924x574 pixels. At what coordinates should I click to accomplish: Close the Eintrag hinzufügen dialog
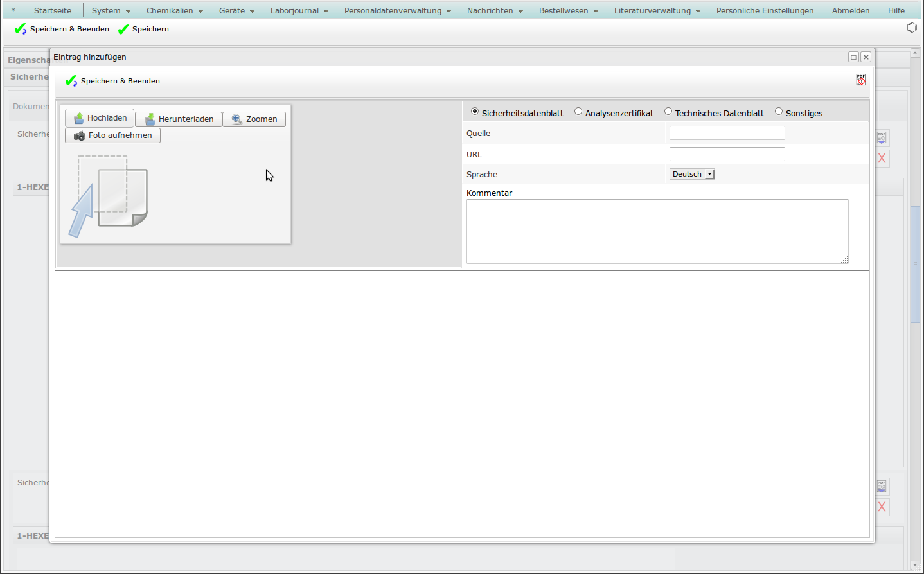(866, 57)
